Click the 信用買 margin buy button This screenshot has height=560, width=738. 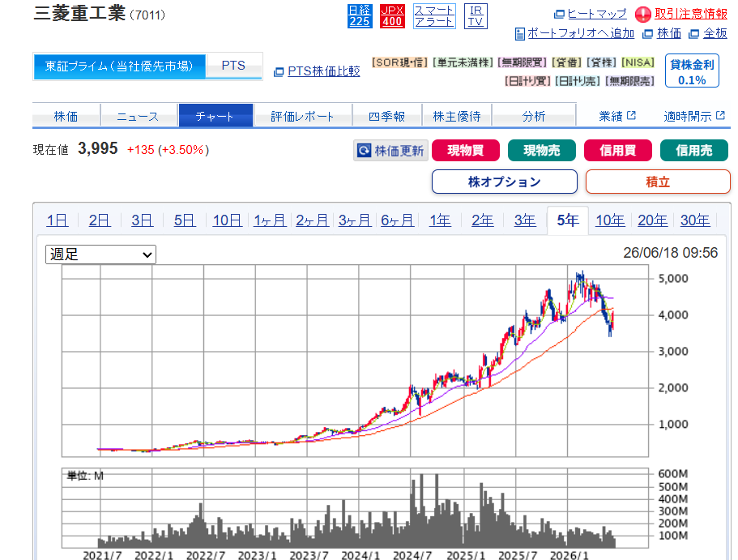click(x=618, y=150)
